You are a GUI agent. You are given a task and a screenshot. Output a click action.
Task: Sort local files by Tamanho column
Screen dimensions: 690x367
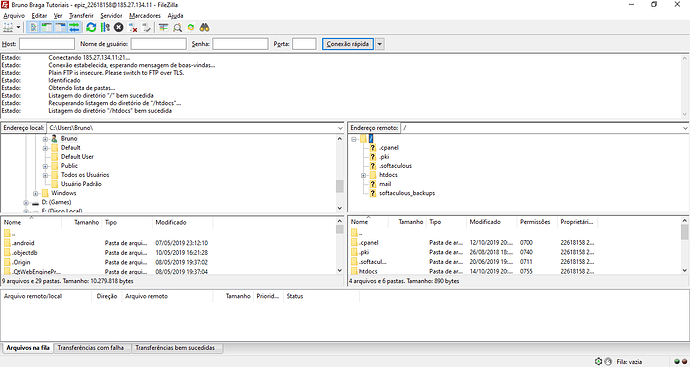(81, 222)
